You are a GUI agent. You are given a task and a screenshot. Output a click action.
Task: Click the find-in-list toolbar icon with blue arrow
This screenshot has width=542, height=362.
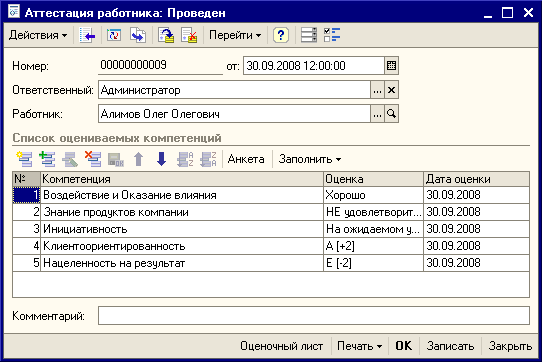click(87, 35)
